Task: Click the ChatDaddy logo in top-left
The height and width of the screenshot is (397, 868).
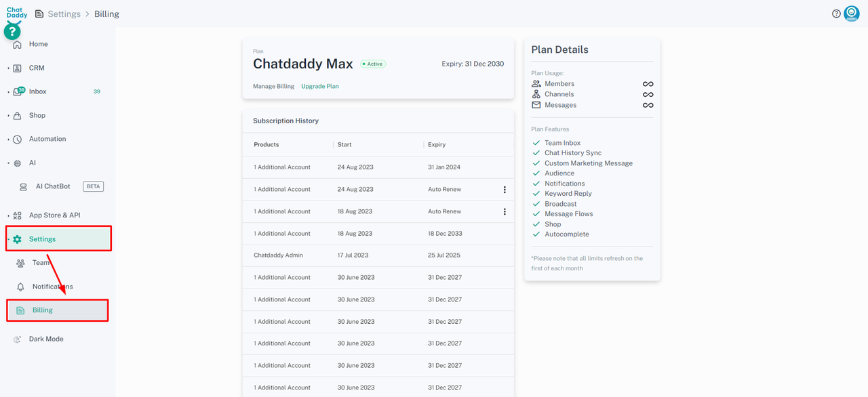Action: pos(17,12)
